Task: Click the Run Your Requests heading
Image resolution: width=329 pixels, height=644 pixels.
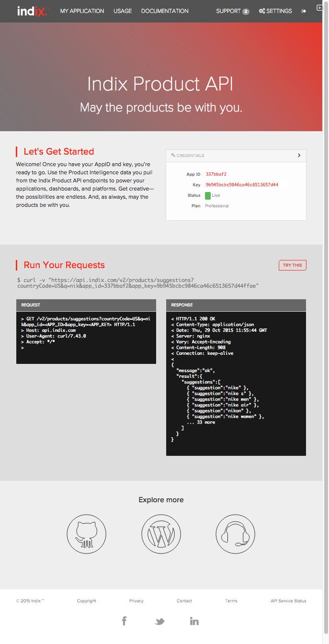Action: click(64, 265)
